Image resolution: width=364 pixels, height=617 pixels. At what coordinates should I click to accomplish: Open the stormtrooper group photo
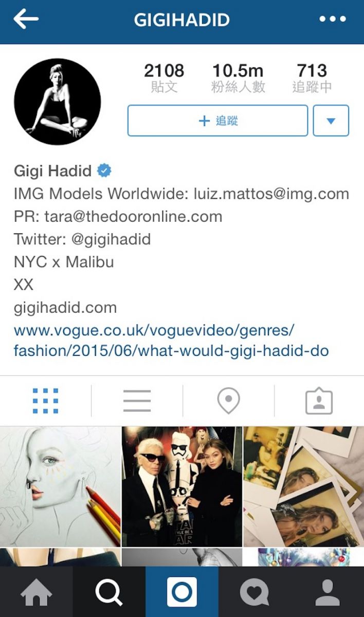182,486
